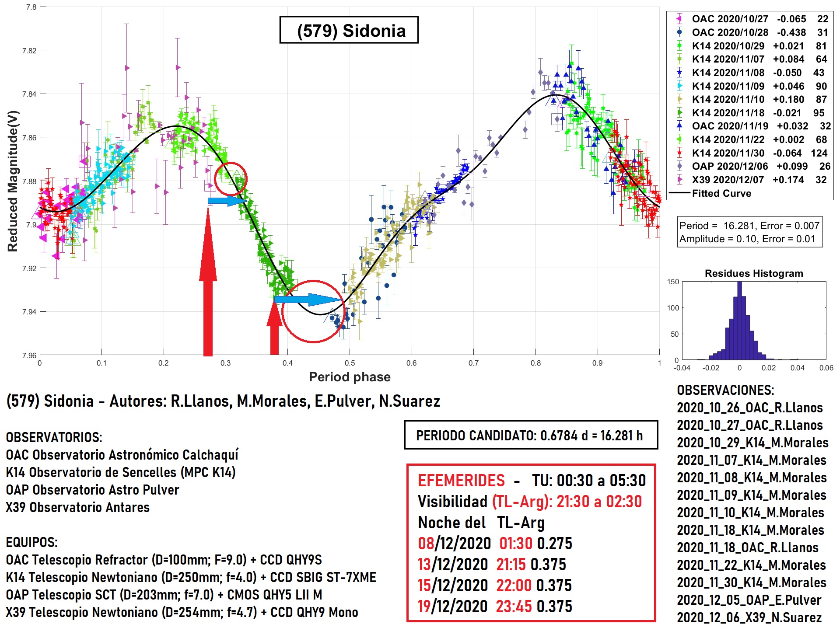Click the purple triangle marker for X39 2020/12/07
The width and height of the screenshot is (840, 631).
[679, 180]
